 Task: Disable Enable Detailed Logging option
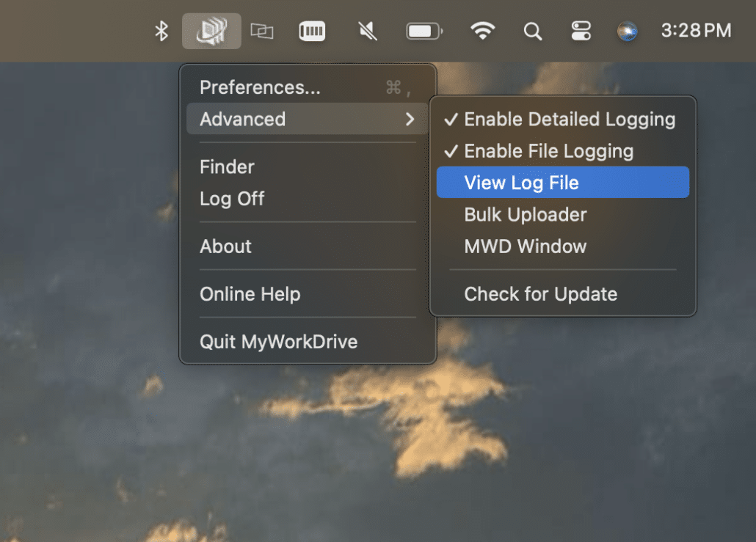pyautogui.click(x=569, y=120)
